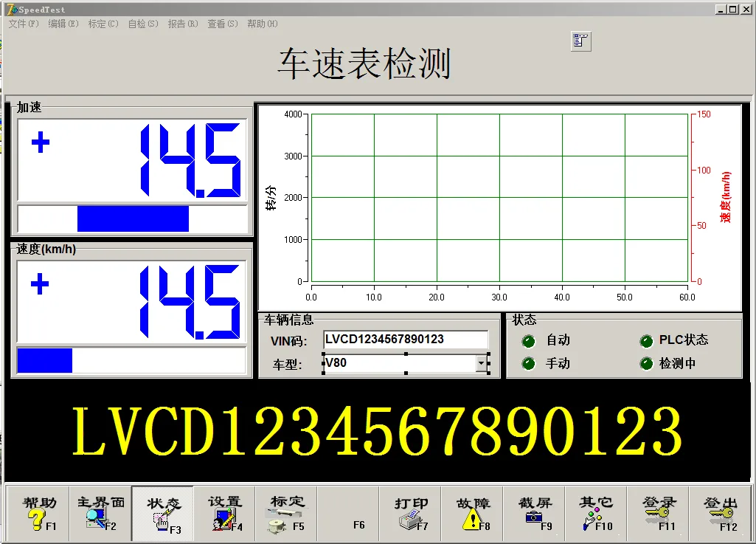756x544 pixels.
Task: Open the 文件(F) menu
Action: coord(24,24)
